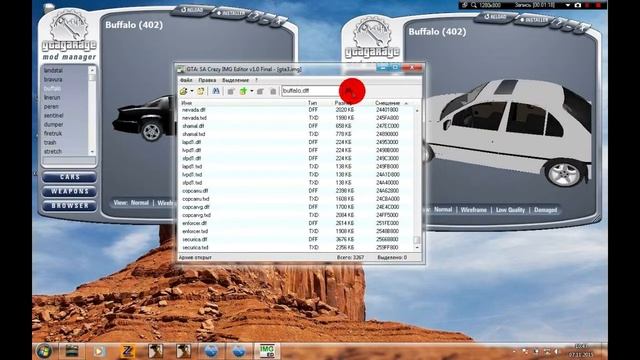
Task: Click the extract file icon in the IMG Editor toolbar
Action: [231, 91]
